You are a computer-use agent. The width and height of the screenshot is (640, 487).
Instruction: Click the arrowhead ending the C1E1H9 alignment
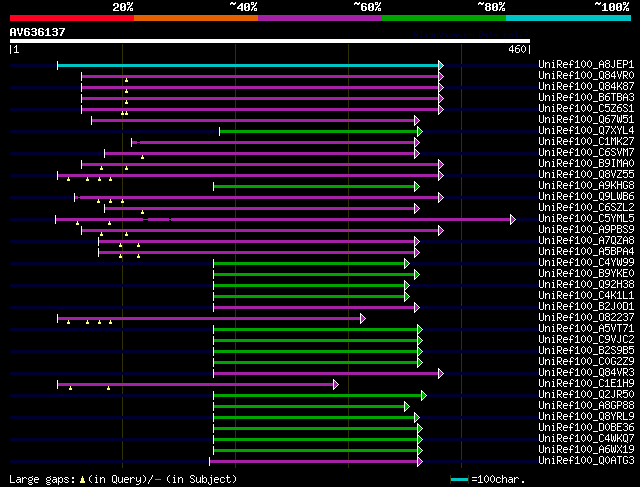click(336, 385)
